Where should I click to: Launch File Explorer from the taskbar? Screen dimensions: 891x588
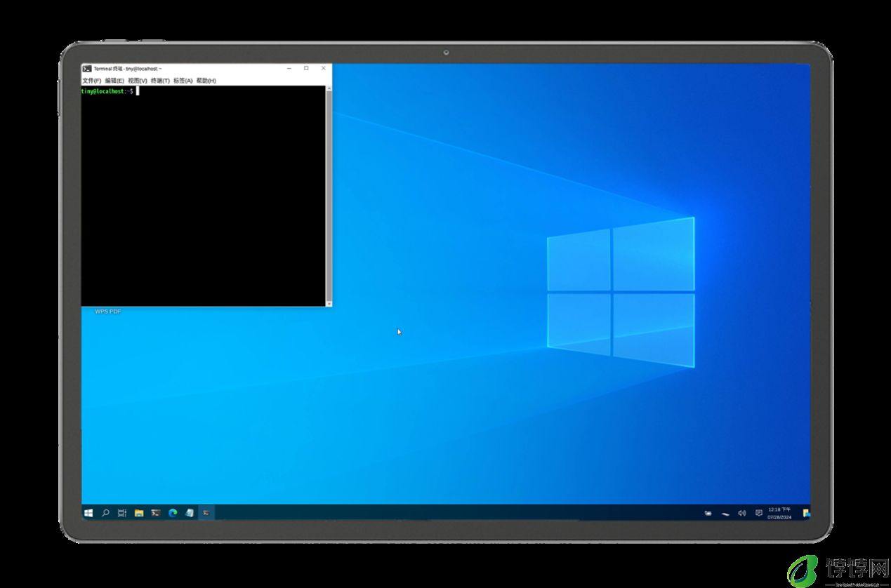139,513
